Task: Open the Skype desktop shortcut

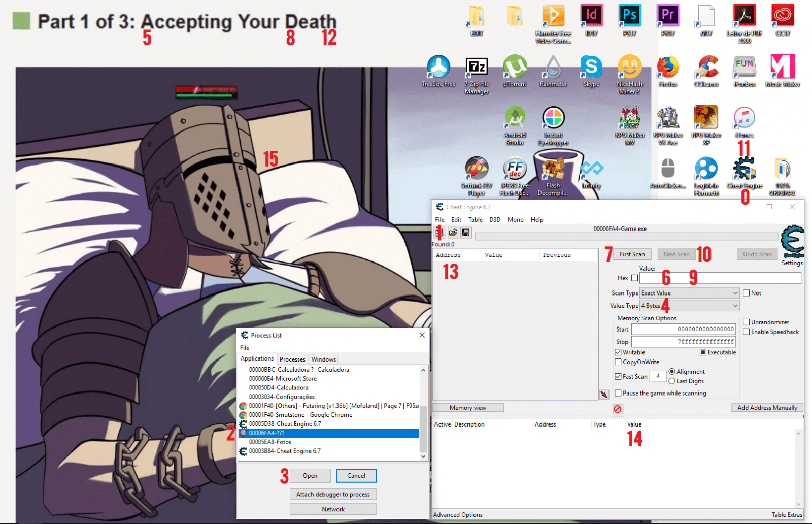Action: 591,71
